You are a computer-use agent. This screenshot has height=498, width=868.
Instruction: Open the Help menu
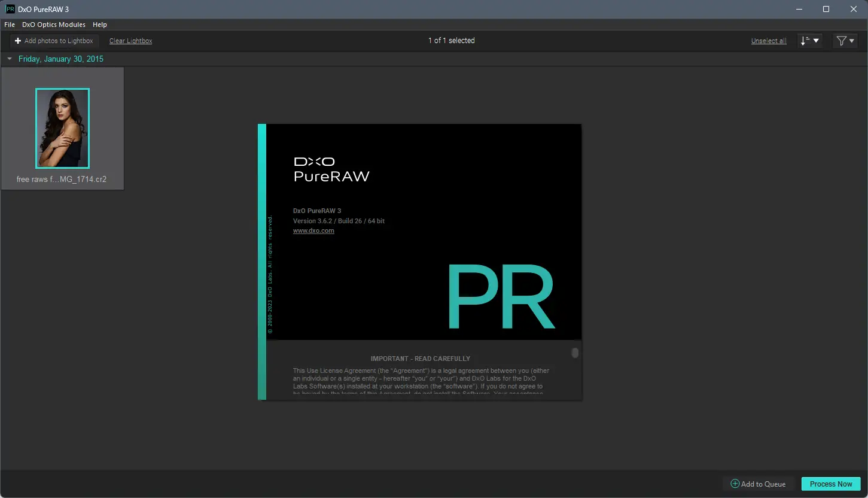99,25
